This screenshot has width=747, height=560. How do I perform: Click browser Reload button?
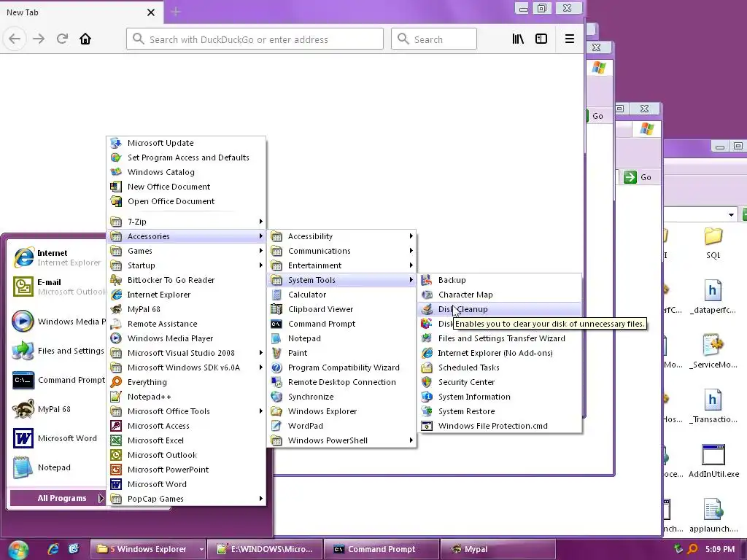coord(63,39)
